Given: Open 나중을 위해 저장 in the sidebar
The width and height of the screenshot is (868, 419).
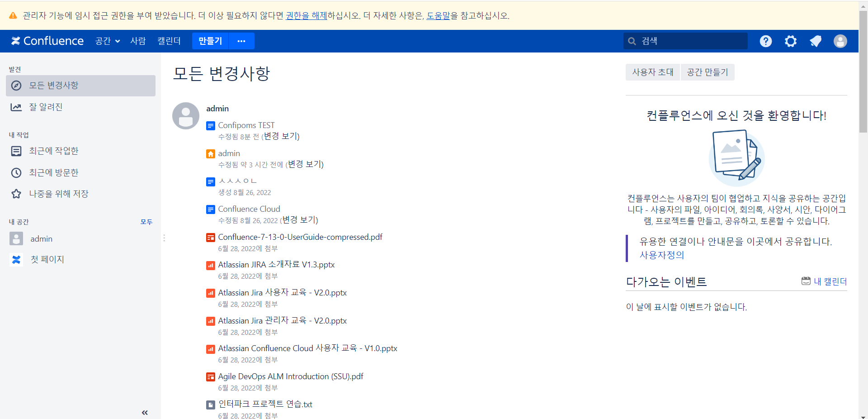Looking at the screenshot, I should point(80,194).
